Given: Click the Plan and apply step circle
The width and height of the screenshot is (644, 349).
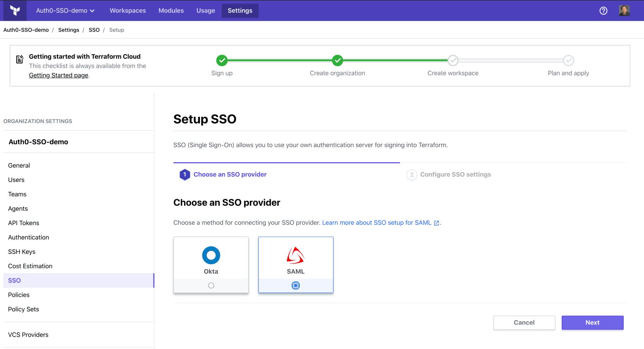Looking at the screenshot, I should click(x=568, y=60).
